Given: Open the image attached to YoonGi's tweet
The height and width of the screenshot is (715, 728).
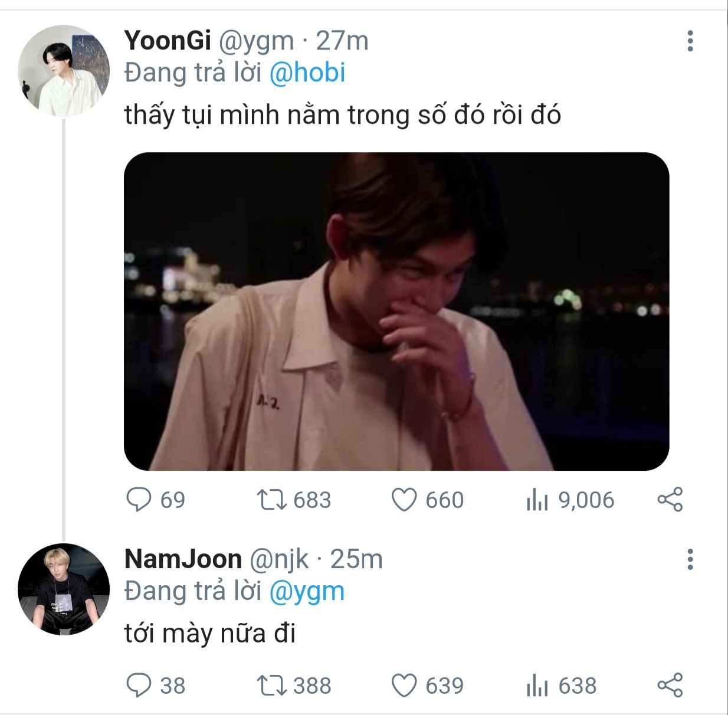Looking at the screenshot, I should click(396, 311).
